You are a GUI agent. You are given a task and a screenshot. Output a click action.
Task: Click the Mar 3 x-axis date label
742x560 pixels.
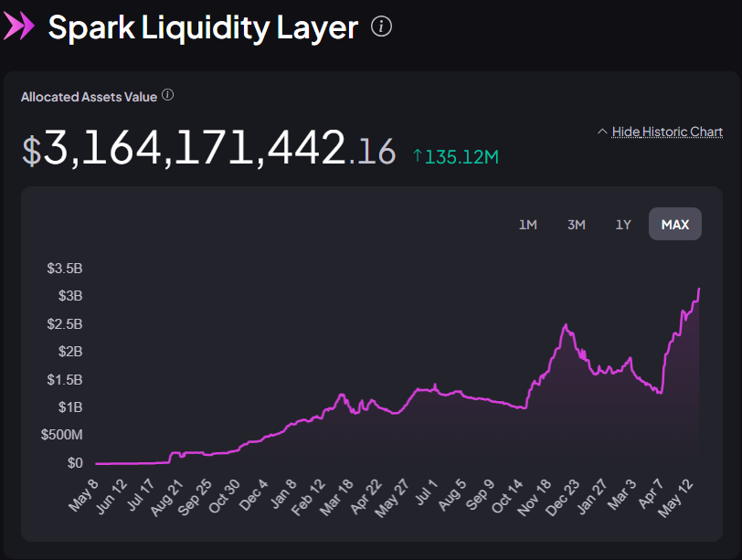tap(621, 495)
